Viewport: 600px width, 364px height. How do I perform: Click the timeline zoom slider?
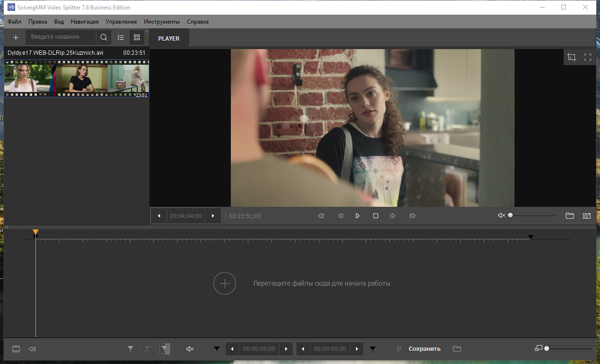tap(568, 348)
